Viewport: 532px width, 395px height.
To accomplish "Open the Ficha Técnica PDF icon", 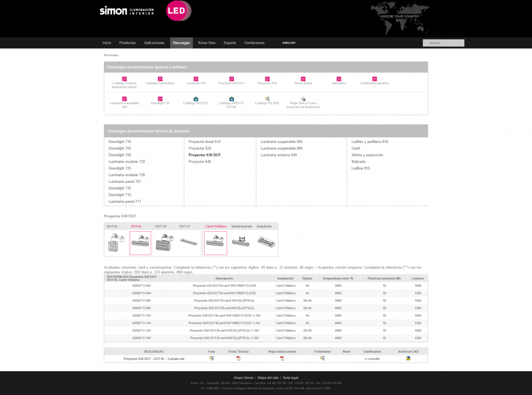I will click(239, 358).
